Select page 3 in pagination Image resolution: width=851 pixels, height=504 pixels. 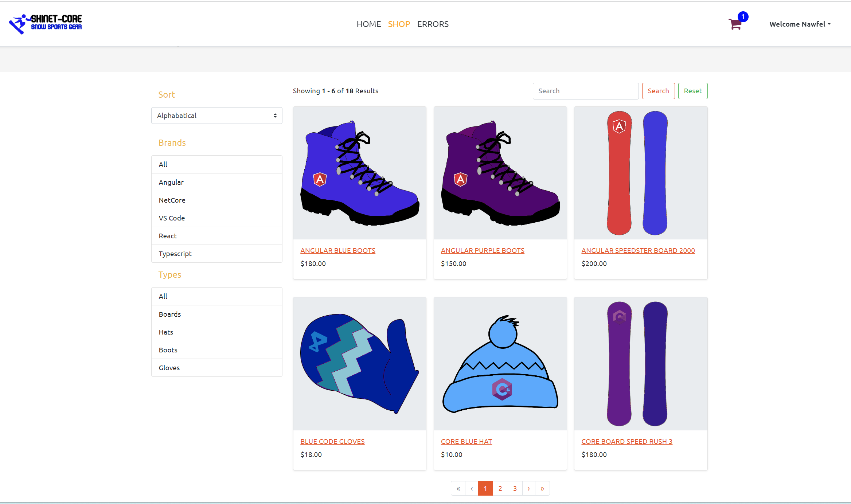(515, 488)
